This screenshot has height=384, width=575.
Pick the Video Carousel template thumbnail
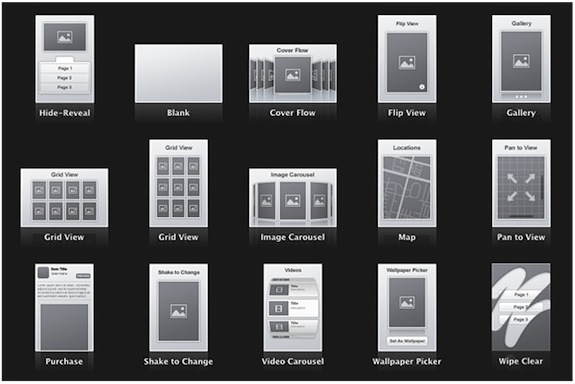click(x=293, y=307)
